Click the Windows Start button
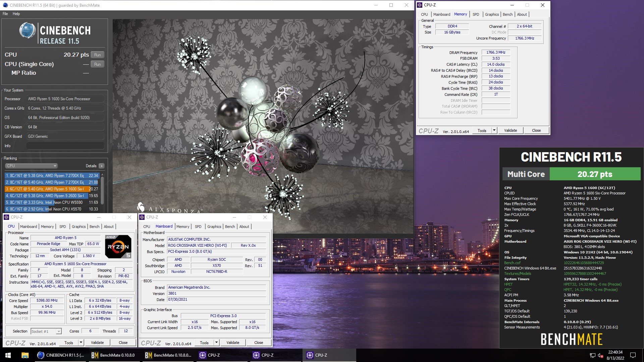The image size is (644, 362). pyautogui.click(x=8, y=355)
